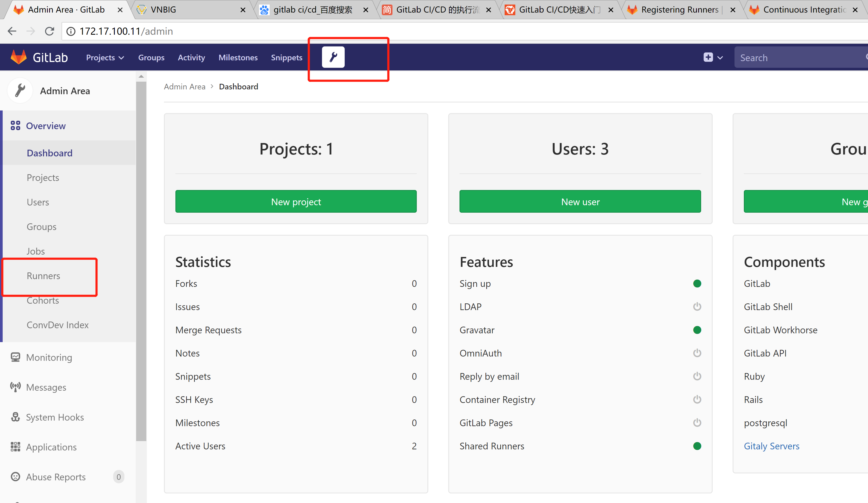The height and width of the screenshot is (503, 868).
Task: Select Cohorts in the sidebar
Action: pyautogui.click(x=43, y=300)
